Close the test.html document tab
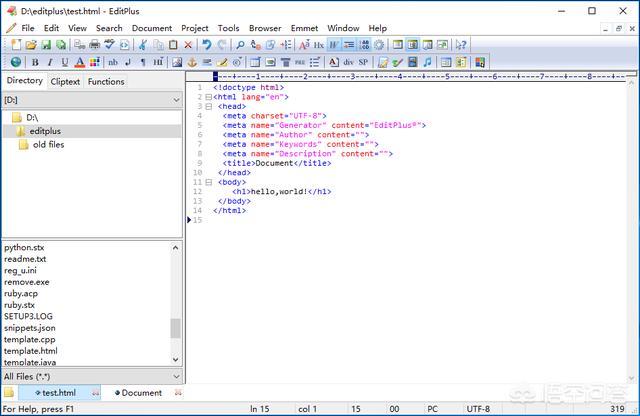Screen dimensions: 640x416 [x=96, y=393]
